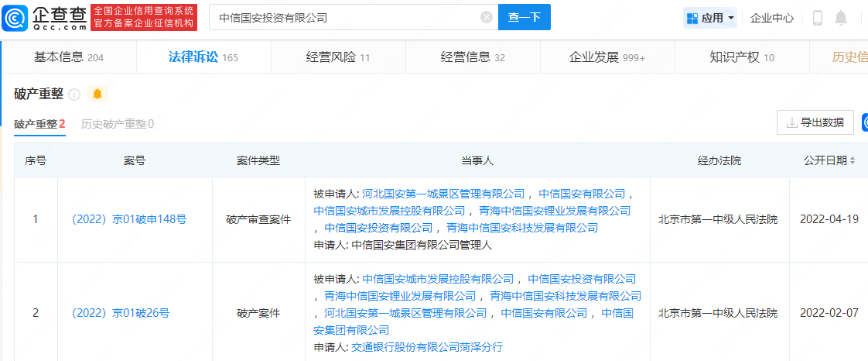Open 青海中信国安锂业发展有限公司 in row 1
The height and width of the screenshot is (361, 868).
click(x=555, y=211)
